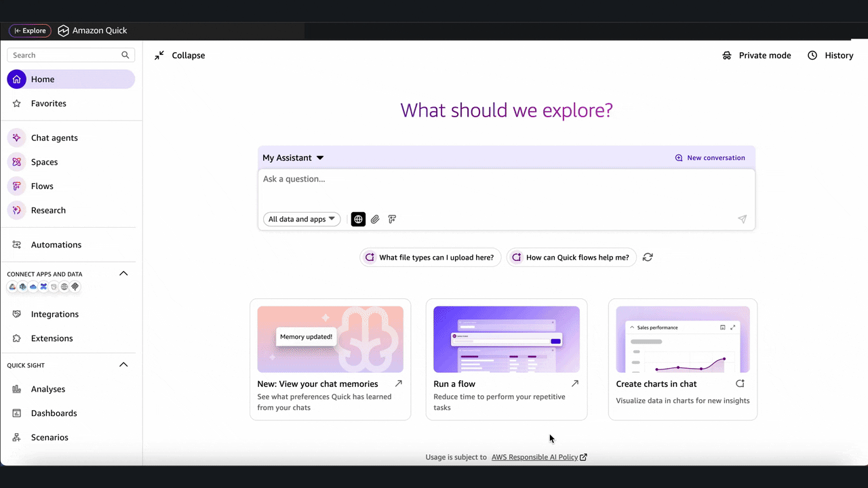
Task: Click the globe connector icon under Connect Apps
Action: pyautogui.click(x=64, y=287)
